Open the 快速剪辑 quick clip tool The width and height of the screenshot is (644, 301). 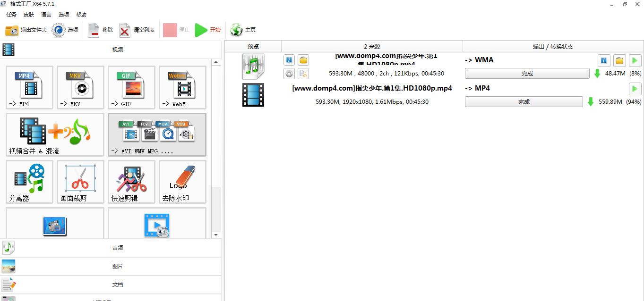click(x=131, y=182)
